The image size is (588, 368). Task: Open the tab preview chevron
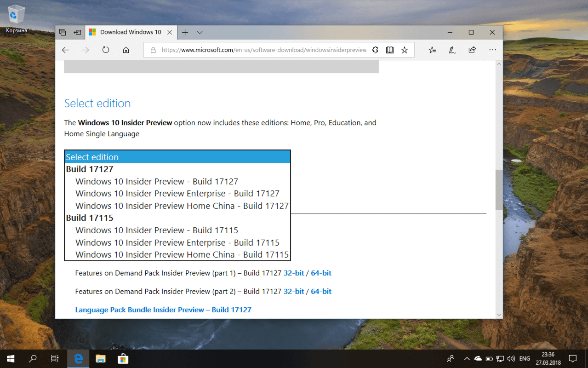[x=199, y=32]
